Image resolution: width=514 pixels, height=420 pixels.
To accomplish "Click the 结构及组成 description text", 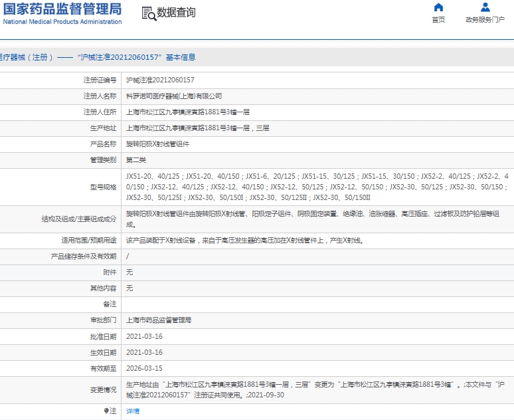I will [313, 219].
